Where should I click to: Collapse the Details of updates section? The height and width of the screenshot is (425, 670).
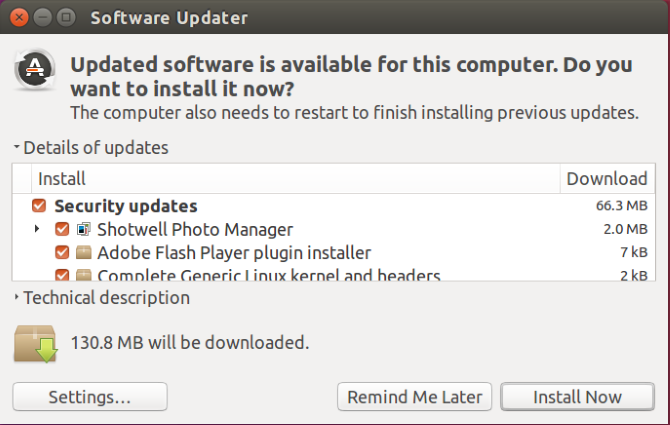point(17,148)
